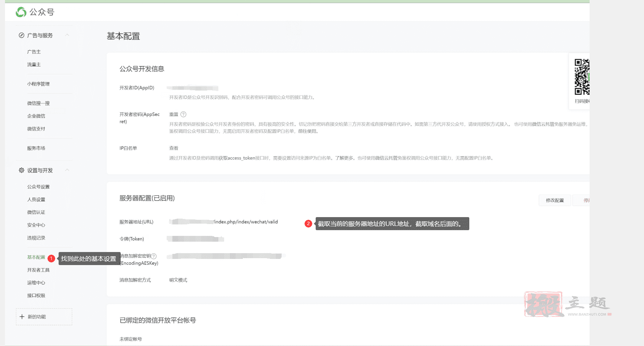Open 小程序管理 menu item
Viewport: 644px width, 346px height.
click(x=38, y=84)
